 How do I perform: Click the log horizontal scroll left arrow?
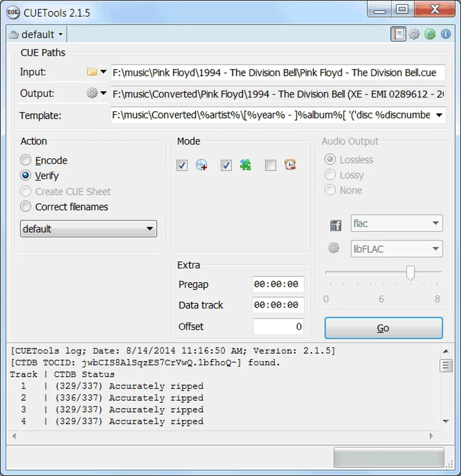coord(14,436)
